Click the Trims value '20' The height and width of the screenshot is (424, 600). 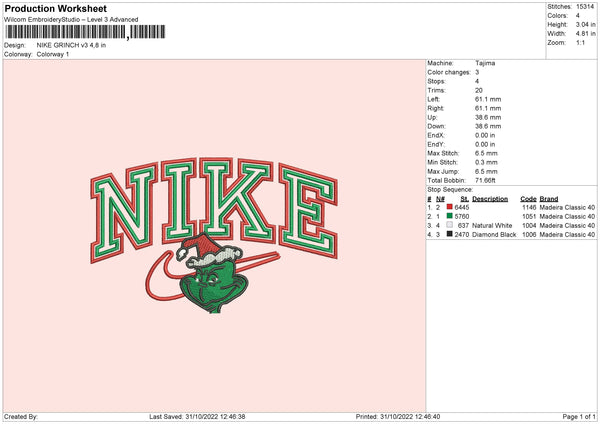click(479, 90)
